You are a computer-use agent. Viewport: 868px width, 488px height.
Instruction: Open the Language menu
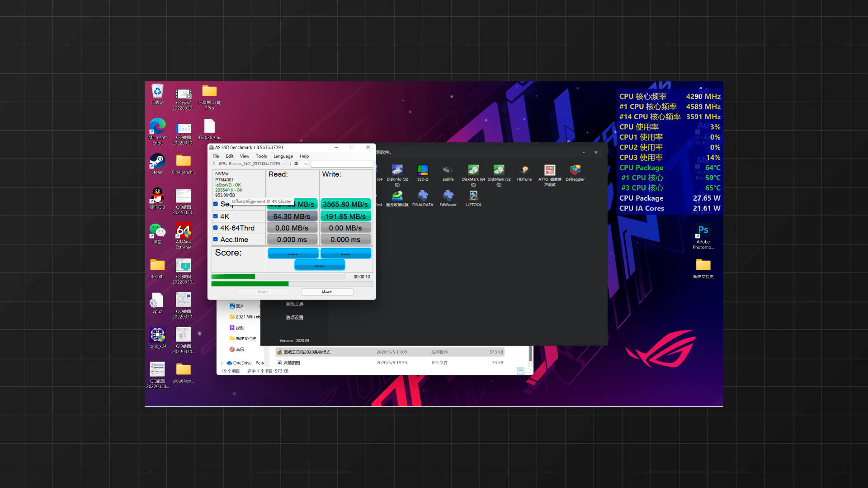[283, 156]
